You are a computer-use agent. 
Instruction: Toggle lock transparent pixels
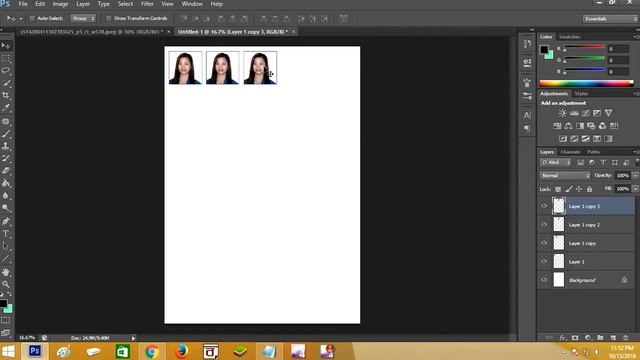[558, 189]
